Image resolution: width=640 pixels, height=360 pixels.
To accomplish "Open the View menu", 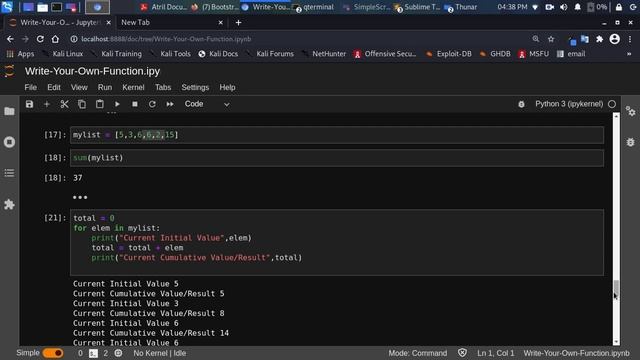I will (79, 87).
